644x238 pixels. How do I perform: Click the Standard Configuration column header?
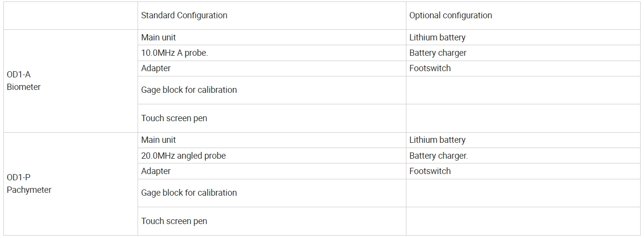coord(184,15)
